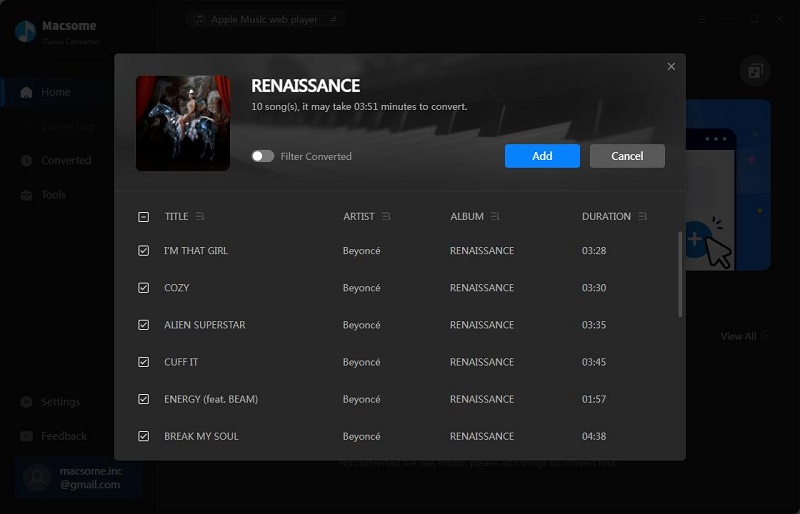This screenshot has width=800, height=514.
Task: Click the Tools briefcase icon in sidebar
Action: tap(27, 195)
